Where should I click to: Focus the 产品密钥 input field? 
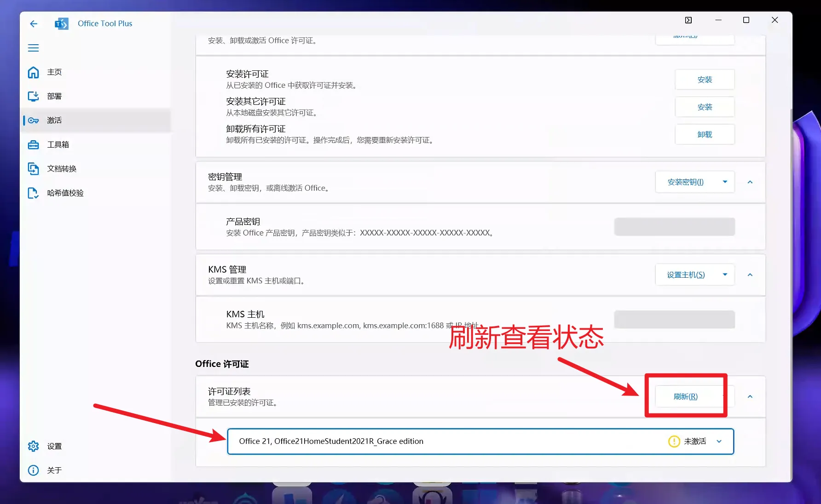click(674, 227)
